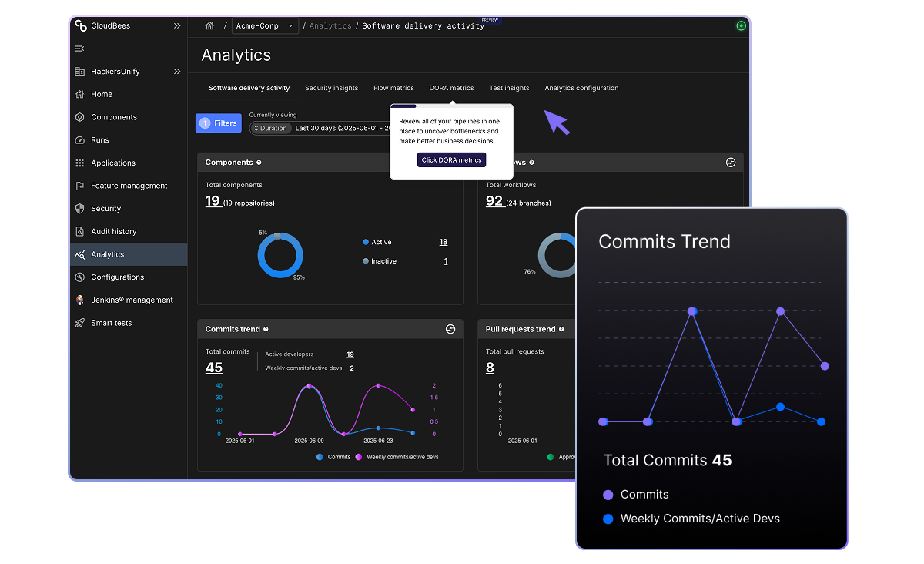Expand chevrons beside HackersUnify

[177, 72]
